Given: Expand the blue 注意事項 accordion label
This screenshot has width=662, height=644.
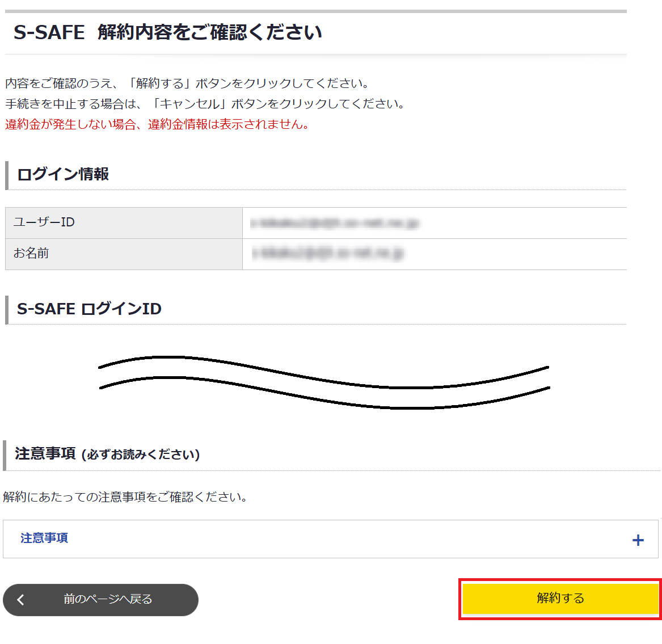Looking at the screenshot, I should point(44,538).
